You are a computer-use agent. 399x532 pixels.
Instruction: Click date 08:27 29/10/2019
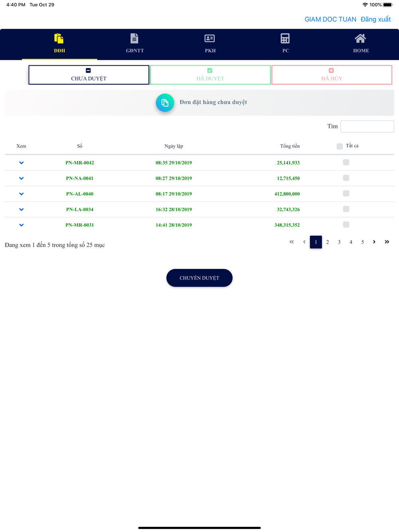pos(174,178)
